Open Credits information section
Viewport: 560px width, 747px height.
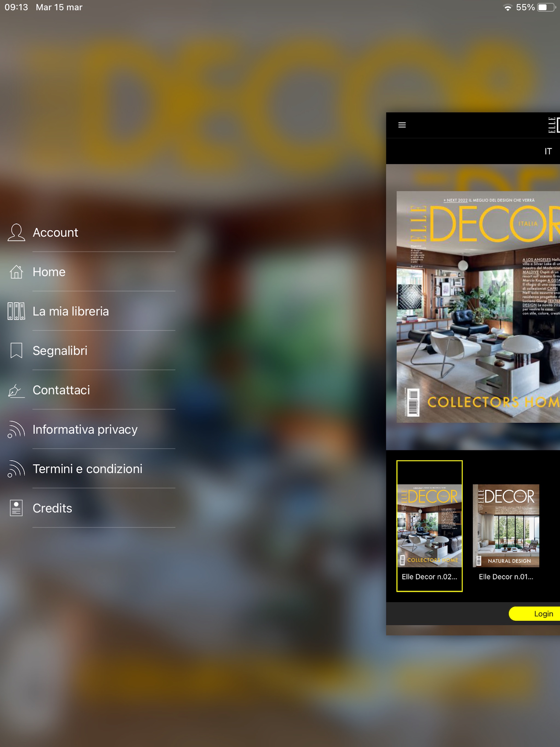pos(52,507)
